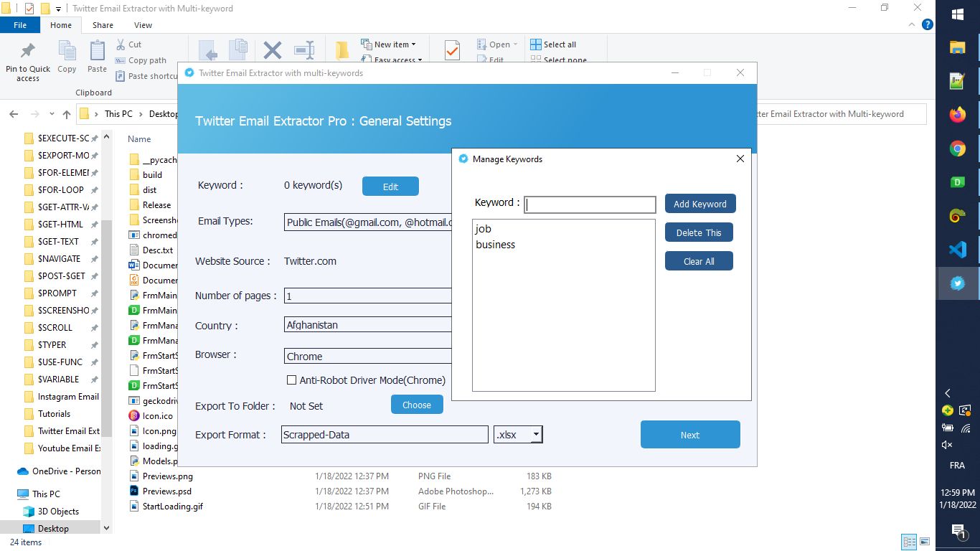This screenshot has width=980, height=551.
Task: Click the Next button
Action: pos(690,435)
